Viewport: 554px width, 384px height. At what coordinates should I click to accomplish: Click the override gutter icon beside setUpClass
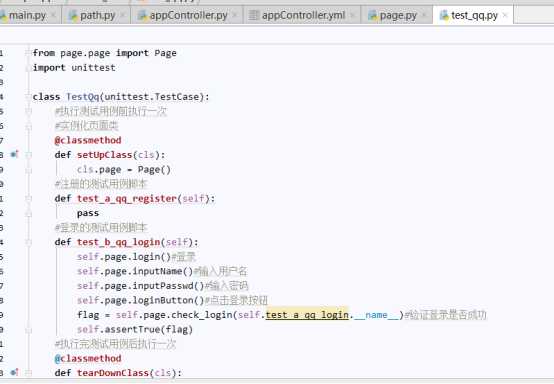(x=14, y=154)
